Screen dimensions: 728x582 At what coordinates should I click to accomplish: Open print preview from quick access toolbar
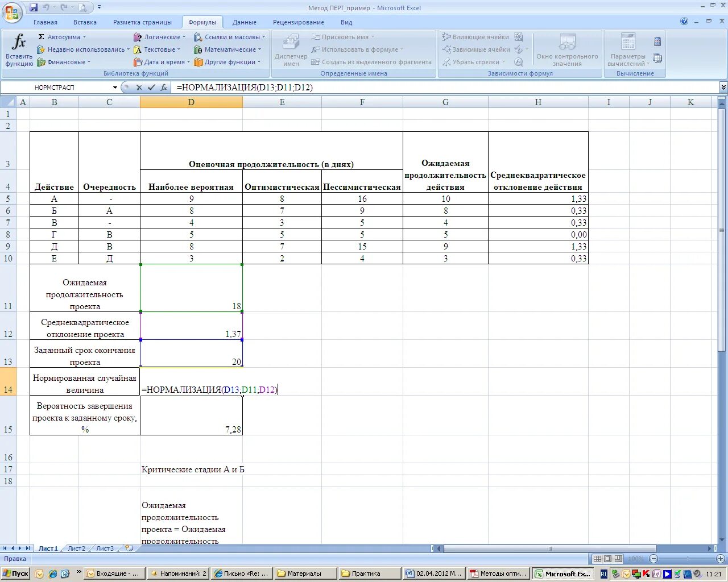pos(82,7)
